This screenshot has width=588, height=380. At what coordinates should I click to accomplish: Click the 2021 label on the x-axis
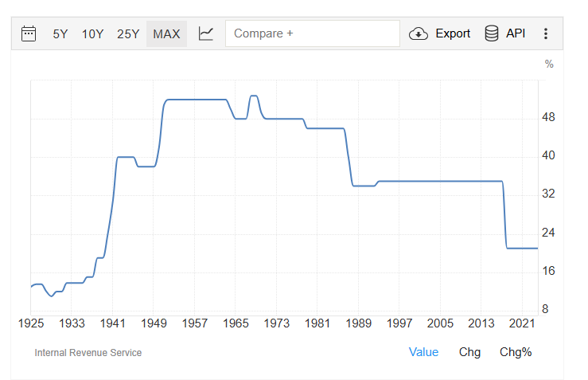pos(523,323)
